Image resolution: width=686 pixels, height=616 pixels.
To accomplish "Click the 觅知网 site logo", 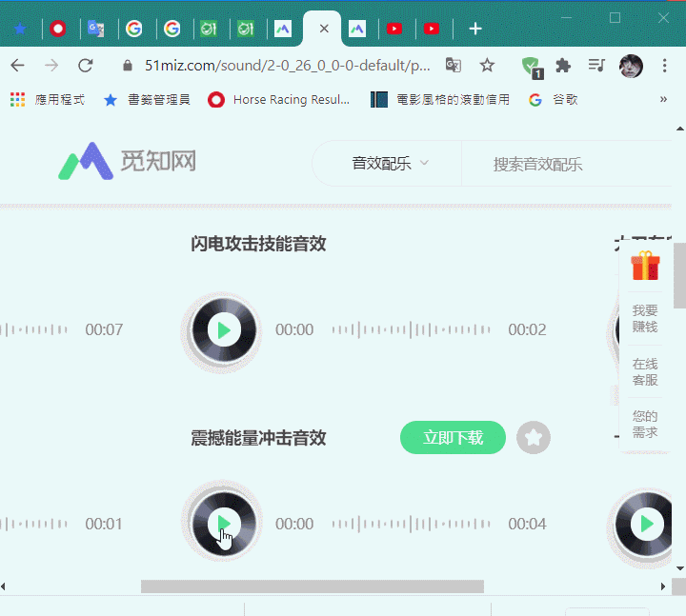I will [127, 161].
